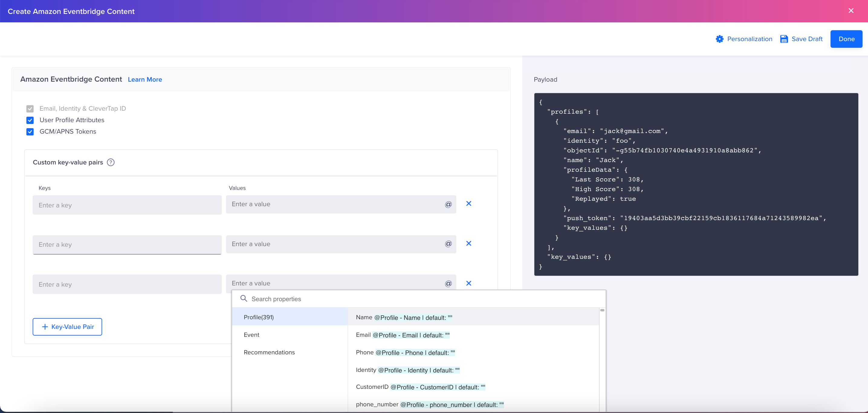This screenshot has height=413, width=868.
Task: Open the custom key-value pairs help icon
Action: click(111, 162)
